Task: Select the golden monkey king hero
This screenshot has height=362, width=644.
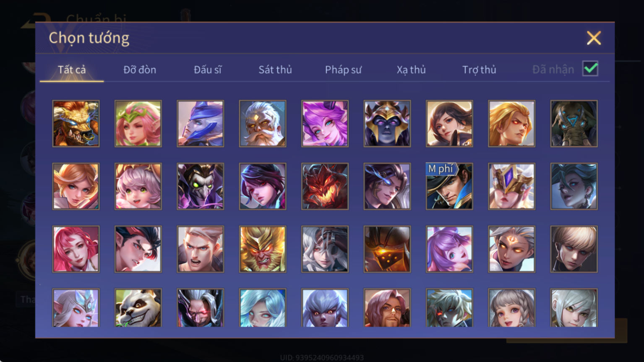Action: click(x=263, y=249)
